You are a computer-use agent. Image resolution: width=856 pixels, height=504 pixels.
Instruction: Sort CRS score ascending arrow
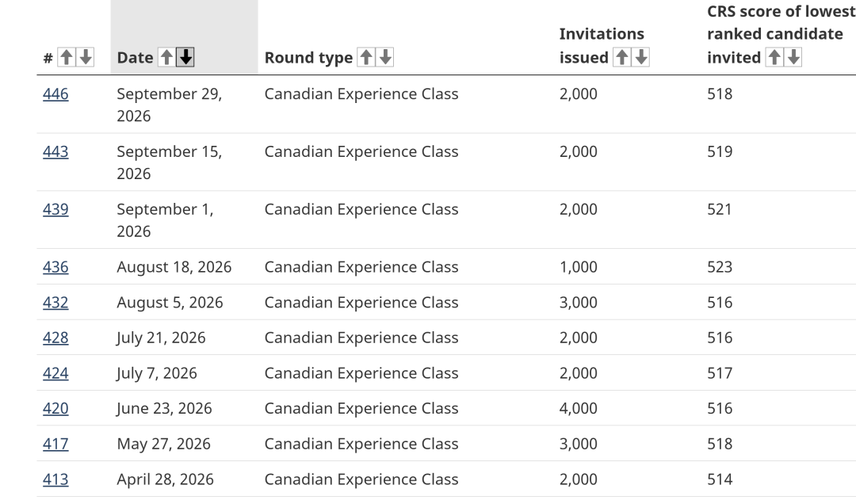click(774, 57)
